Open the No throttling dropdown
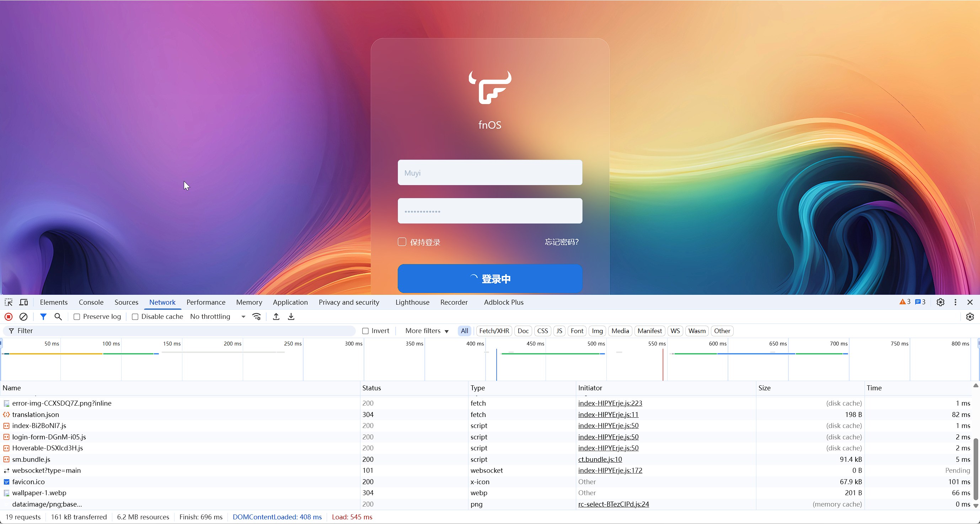Image resolution: width=980 pixels, height=524 pixels. coord(218,317)
